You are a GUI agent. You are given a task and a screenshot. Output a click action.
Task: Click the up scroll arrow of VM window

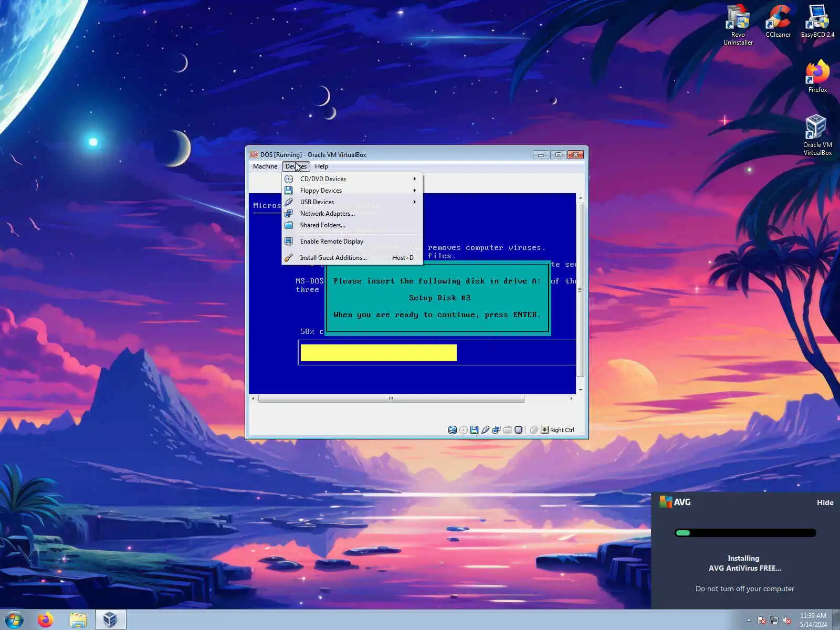click(580, 198)
